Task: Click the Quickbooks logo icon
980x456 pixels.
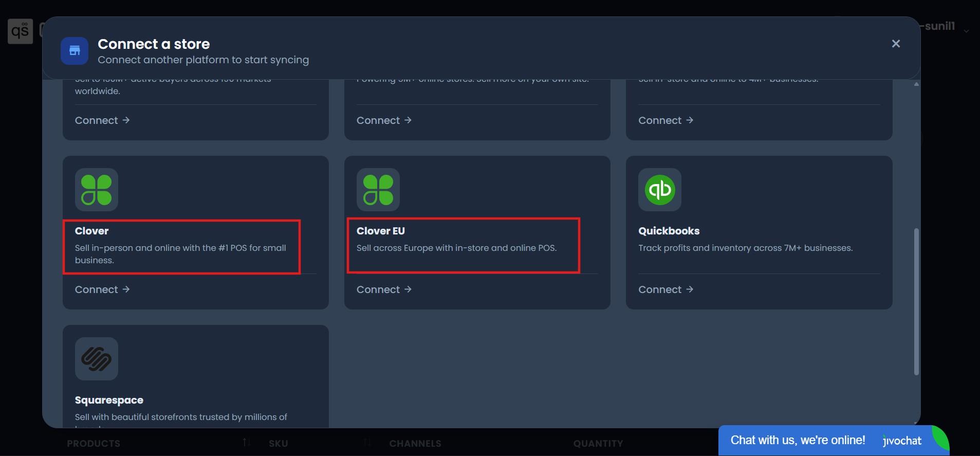Action: pos(660,190)
